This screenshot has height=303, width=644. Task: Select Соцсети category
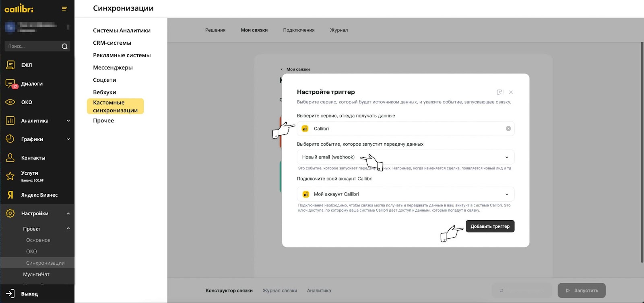(x=104, y=80)
